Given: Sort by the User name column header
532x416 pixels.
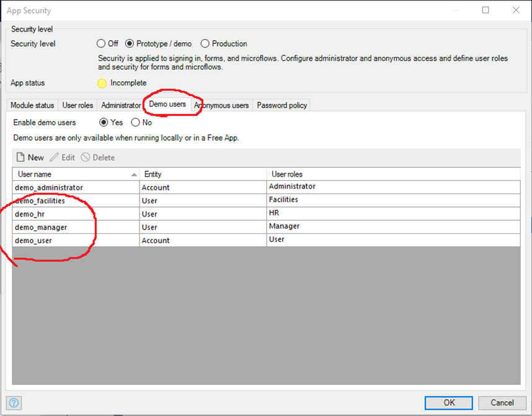Looking at the screenshot, I should pos(76,174).
